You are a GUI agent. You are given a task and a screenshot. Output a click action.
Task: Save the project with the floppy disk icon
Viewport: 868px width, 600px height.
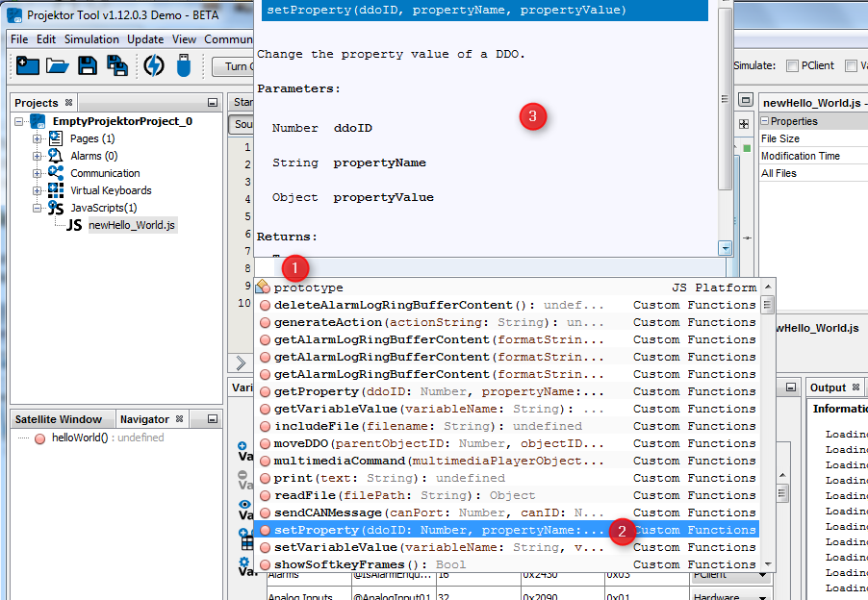point(87,65)
